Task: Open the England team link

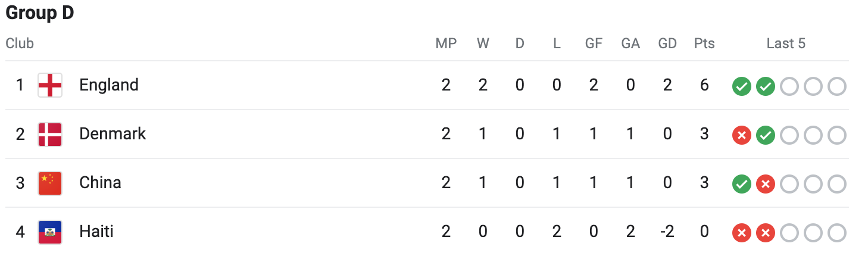Action: point(109,85)
